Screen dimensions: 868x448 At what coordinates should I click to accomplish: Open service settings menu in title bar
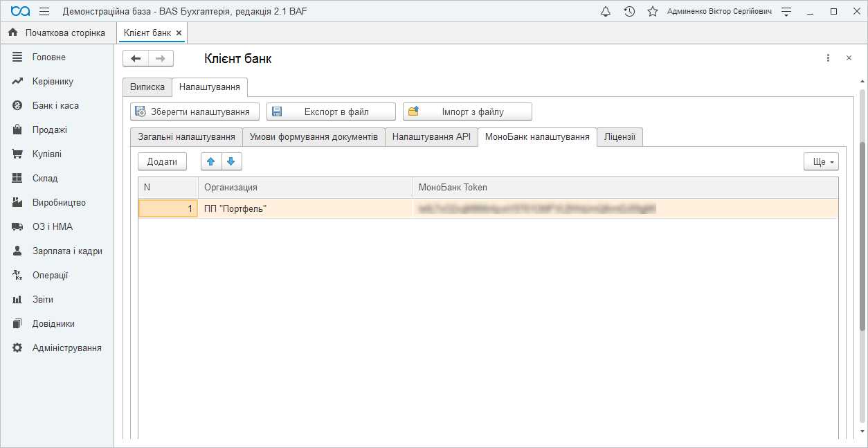point(786,12)
